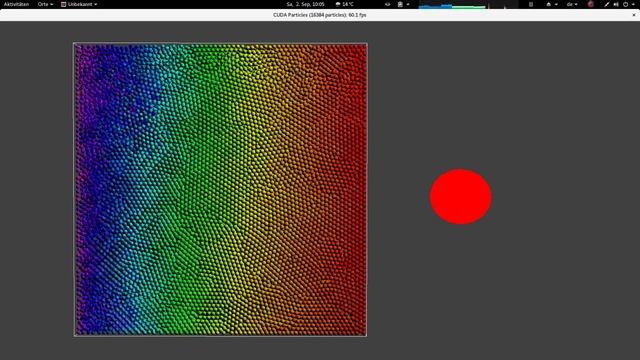Click the CUDA Particles window title
The height and width of the screenshot is (360, 640).
(x=320, y=15)
